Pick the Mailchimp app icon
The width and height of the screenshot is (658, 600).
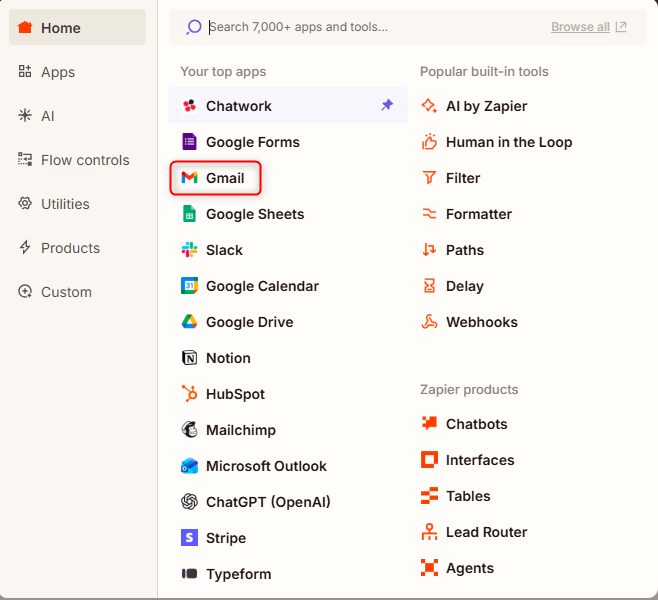[189, 430]
